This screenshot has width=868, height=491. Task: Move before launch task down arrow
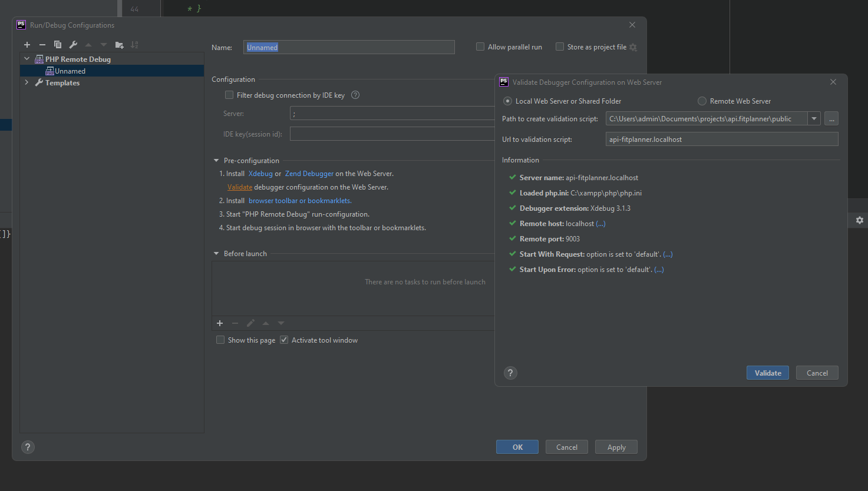281,323
